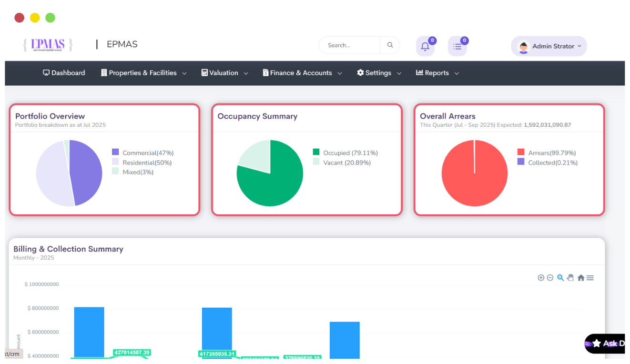Toggle Occupied (79.11%) legend entry

345,153
